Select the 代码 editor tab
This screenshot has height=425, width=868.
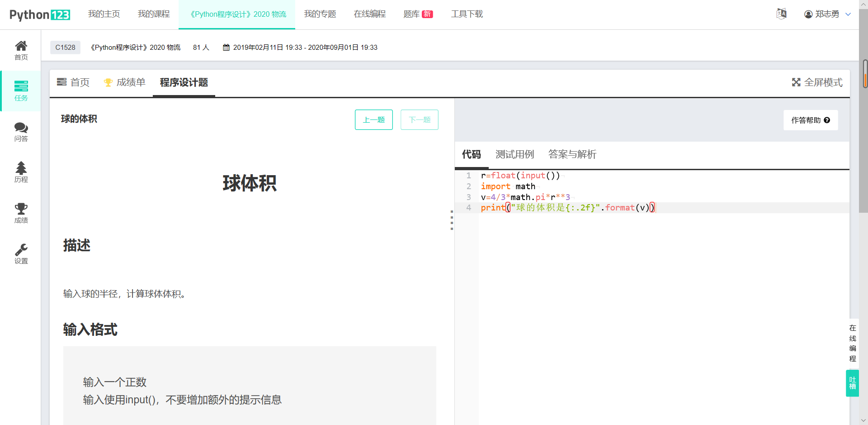[x=472, y=155]
